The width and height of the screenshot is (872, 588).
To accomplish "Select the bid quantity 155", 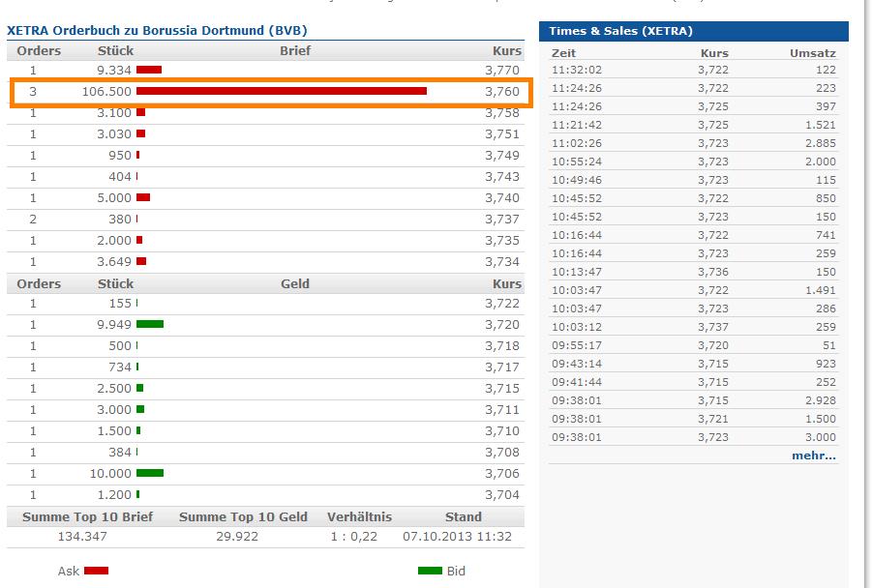I will point(120,303).
